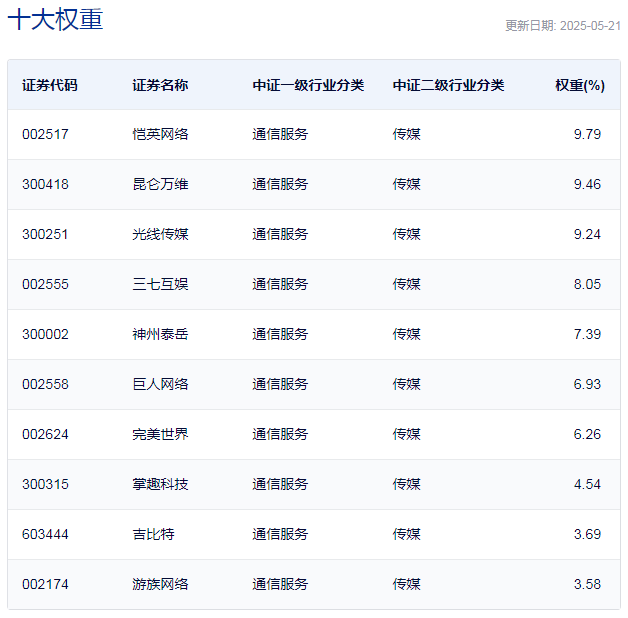Click the 十大权重 heading
This screenshot has width=628, height=618.
(x=55, y=20)
